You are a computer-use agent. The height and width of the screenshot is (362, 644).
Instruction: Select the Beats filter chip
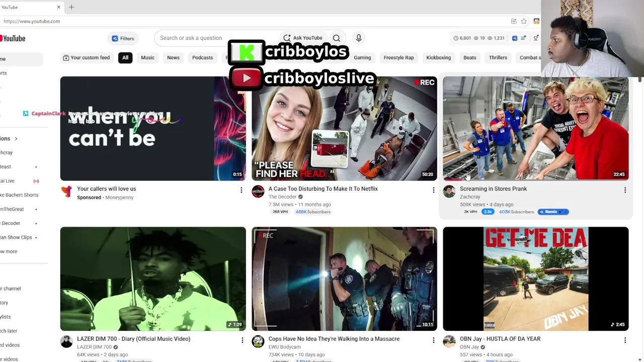tap(469, 58)
